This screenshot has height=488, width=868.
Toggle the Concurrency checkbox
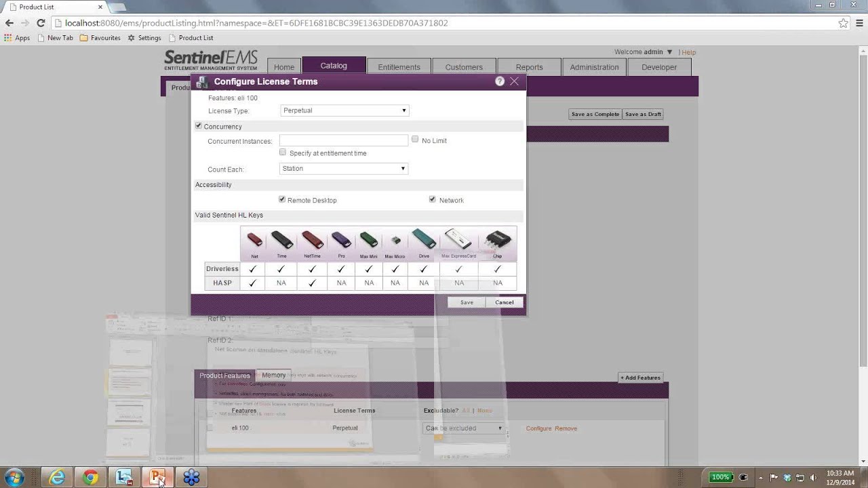point(199,126)
